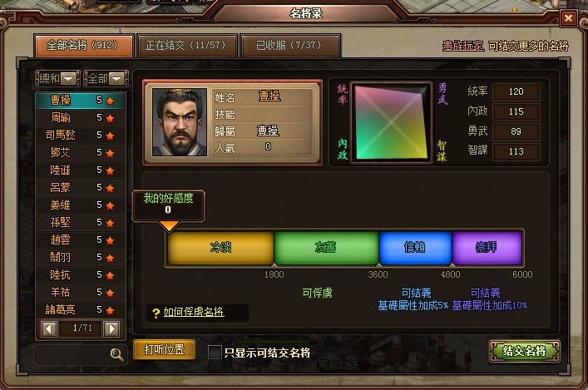Click the yellow question mark help icon
The image size is (588, 390).
[x=156, y=313]
